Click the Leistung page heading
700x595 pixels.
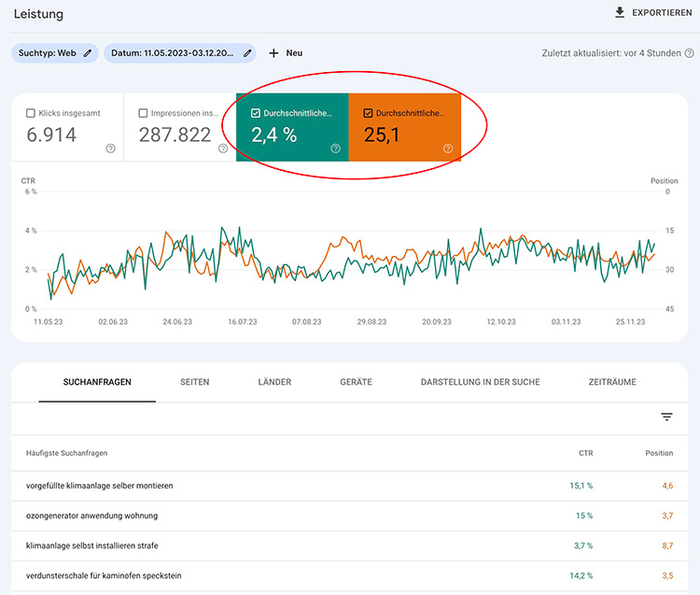pos(38,14)
